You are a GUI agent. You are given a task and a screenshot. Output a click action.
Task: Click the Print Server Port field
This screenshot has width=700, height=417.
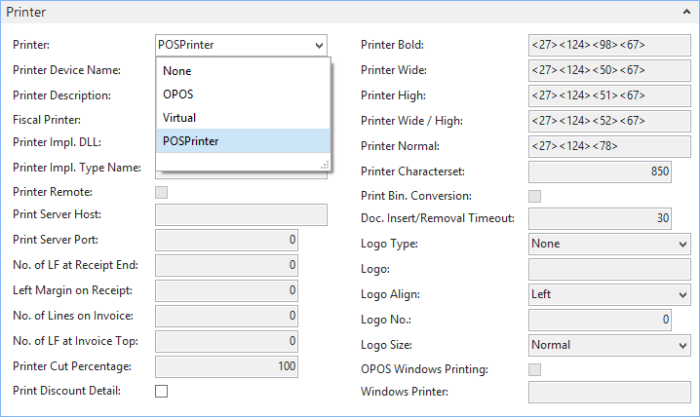click(226, 240)
